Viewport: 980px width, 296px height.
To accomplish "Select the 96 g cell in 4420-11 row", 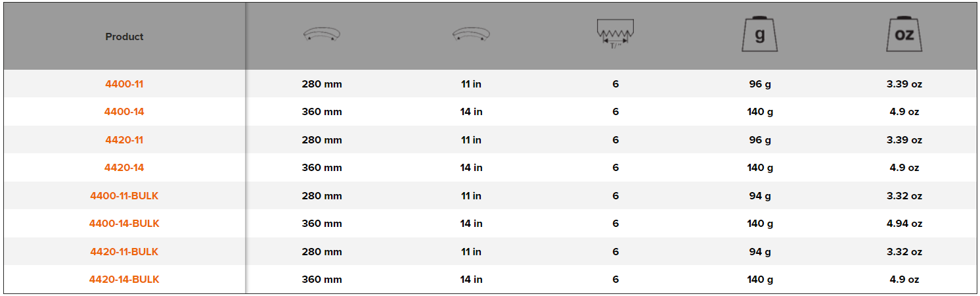I will pyautogui.click(x=759, y=140).
